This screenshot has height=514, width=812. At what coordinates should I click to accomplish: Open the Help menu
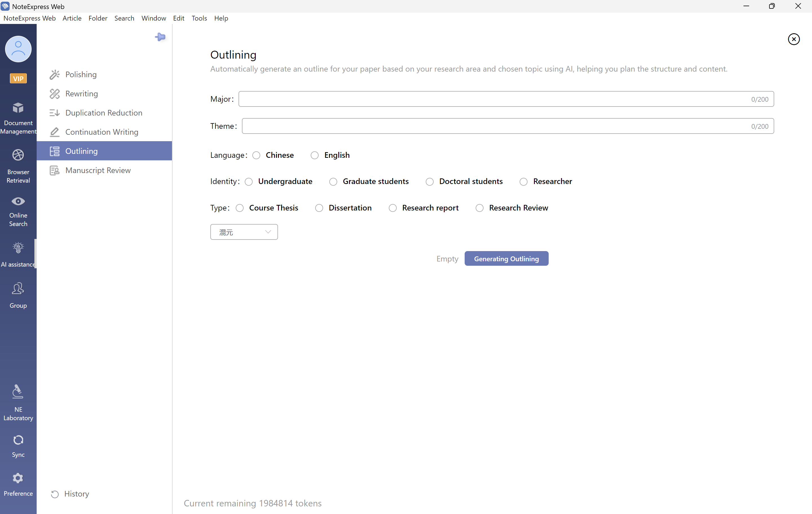[x=221, y=18]
